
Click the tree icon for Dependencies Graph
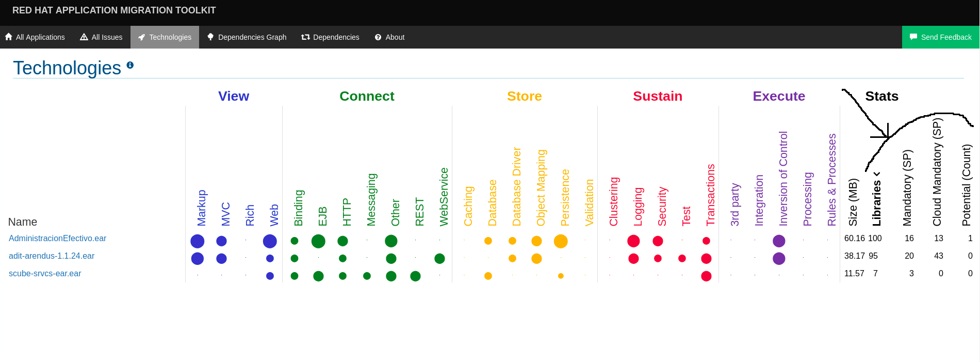pyautogui.click(x=210, y=37)
